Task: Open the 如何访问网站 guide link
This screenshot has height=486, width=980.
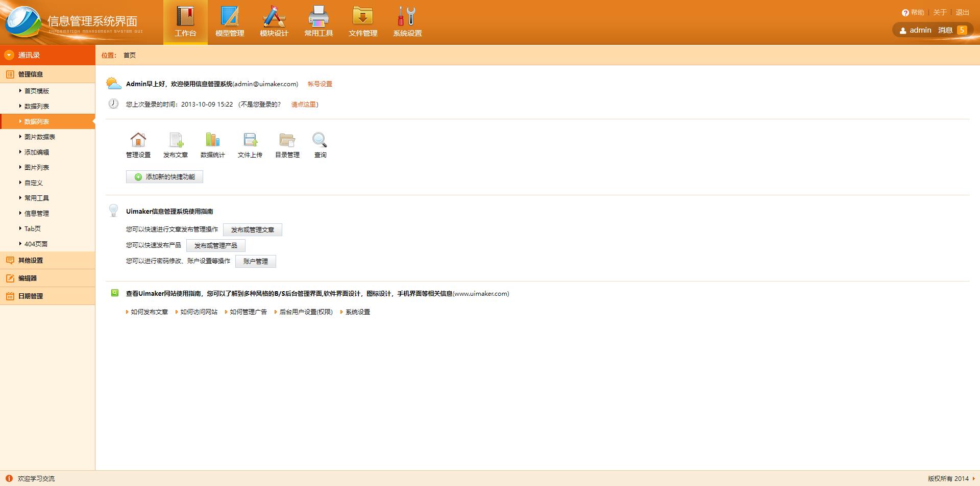Action: tap(199, 312)
